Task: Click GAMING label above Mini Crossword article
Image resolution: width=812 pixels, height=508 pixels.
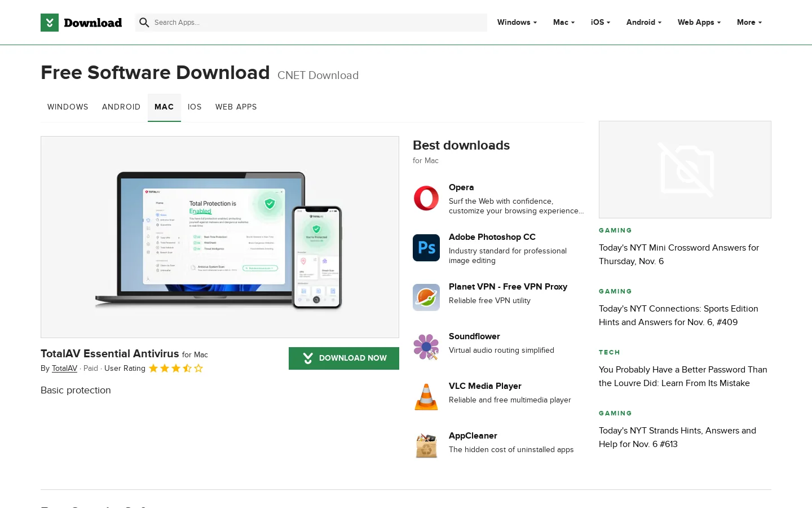Action: [x=615, y=230]
